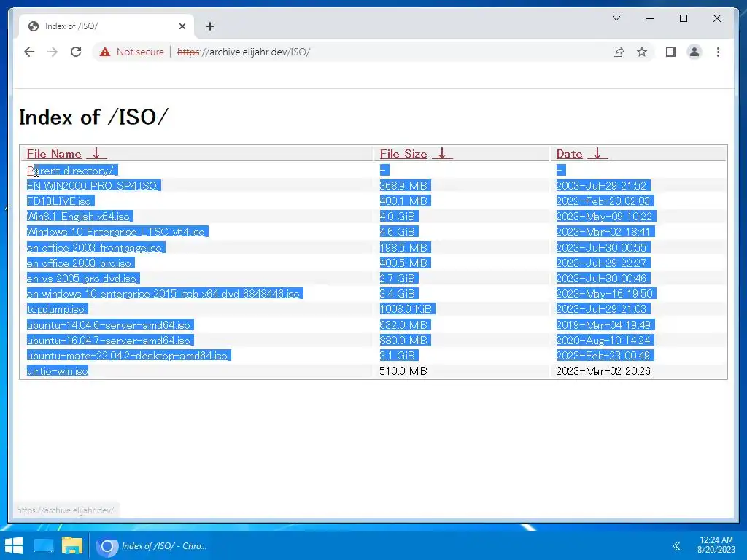Image resolution: width=747 pixels, height=560 pixels.
Task: Download ubuntu-16.04.7-server-amd64.iso
Action: point(109,340)
